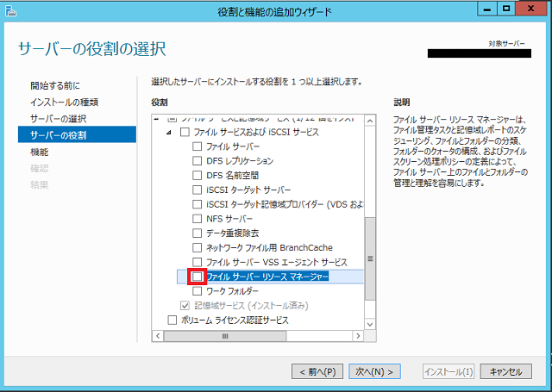Enable the DFS レプリケーション checkbox
Image resolution: width=552 pixels, height=392 pixels.
(x=198, y=160)
